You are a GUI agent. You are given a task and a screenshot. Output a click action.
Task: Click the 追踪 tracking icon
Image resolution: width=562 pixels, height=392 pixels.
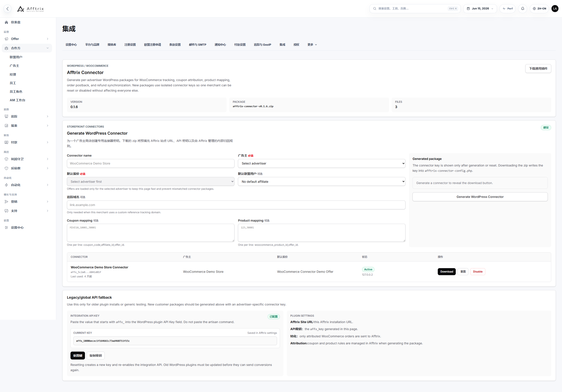click(x=6, y=117)
